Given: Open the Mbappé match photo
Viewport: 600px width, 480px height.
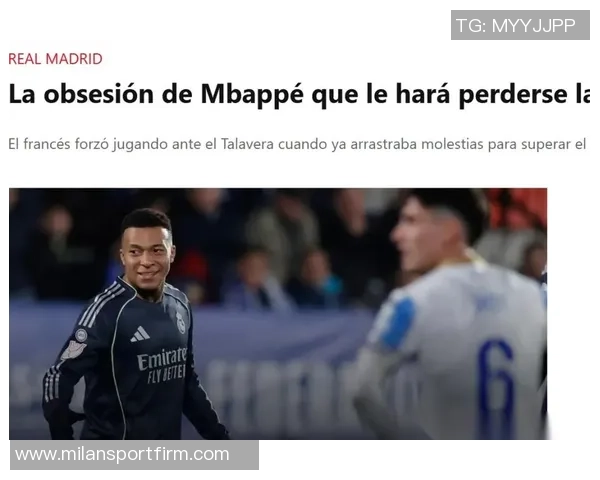Looking at the screenshot, I should [278, 313].
